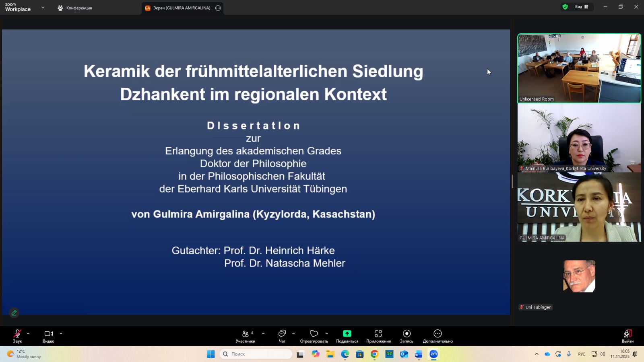Click the green annotation pencil icon
The image size is (644, 362).
coord(14,313)
